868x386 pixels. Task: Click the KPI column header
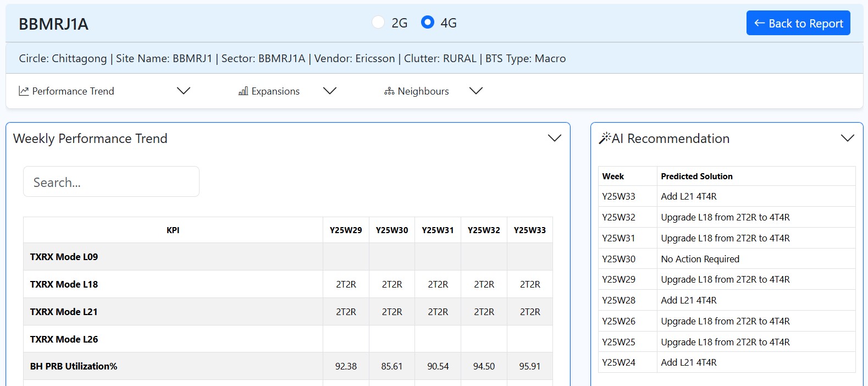point(173,230)
